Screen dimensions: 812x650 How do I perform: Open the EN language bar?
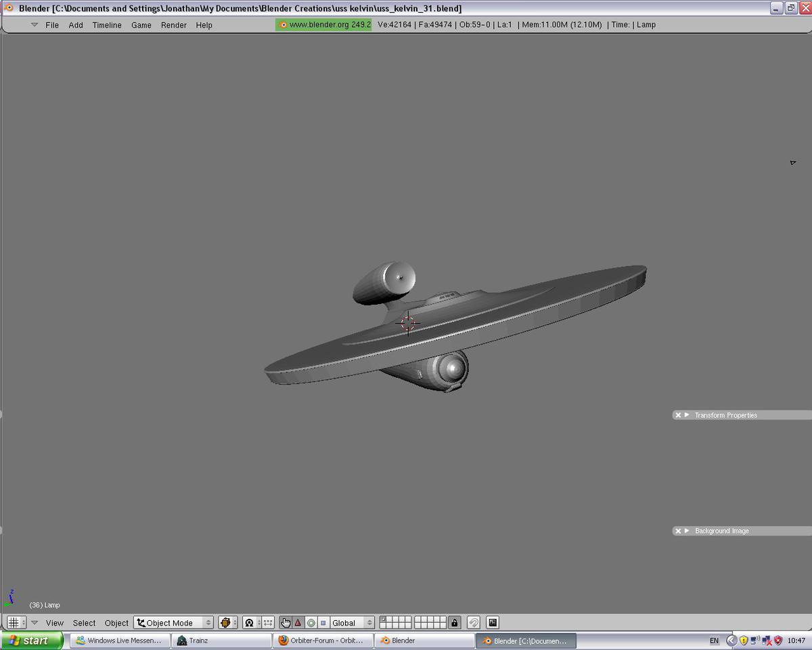[x=714, y=641]
